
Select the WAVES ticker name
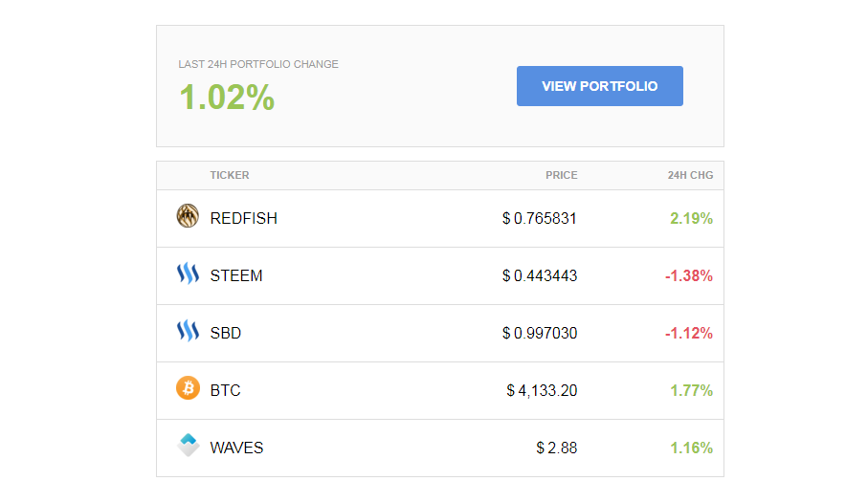click(237, 448)
